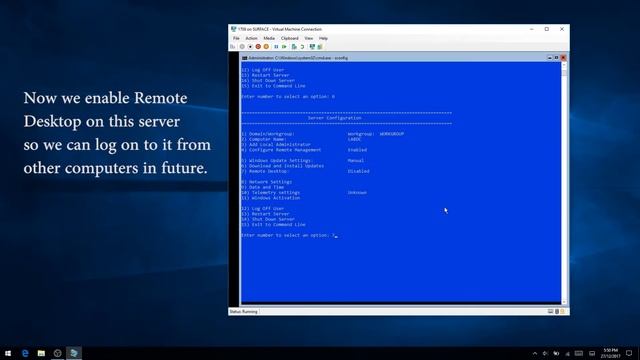Show hidden system tray icons
Image resolution: width=640 pixels, height=360 pixels.
click(x=535, y=353)
